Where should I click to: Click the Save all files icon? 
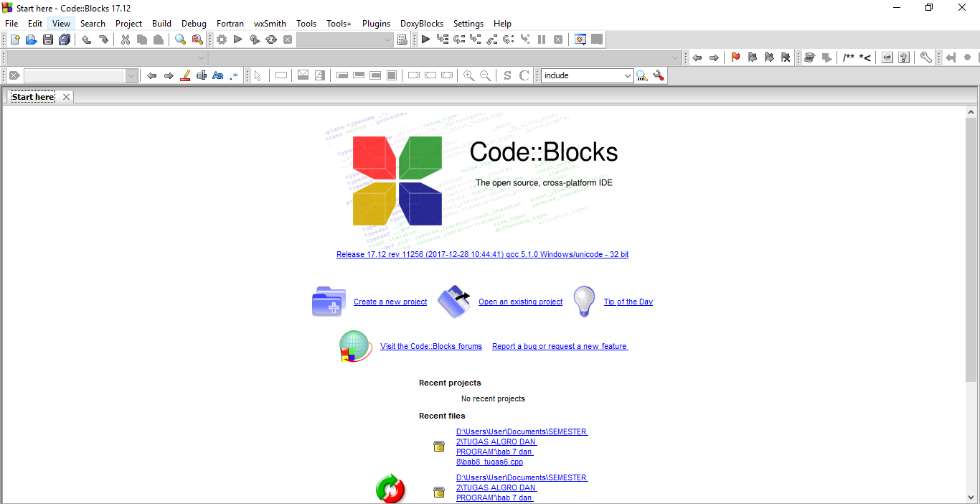coord(65,39)
